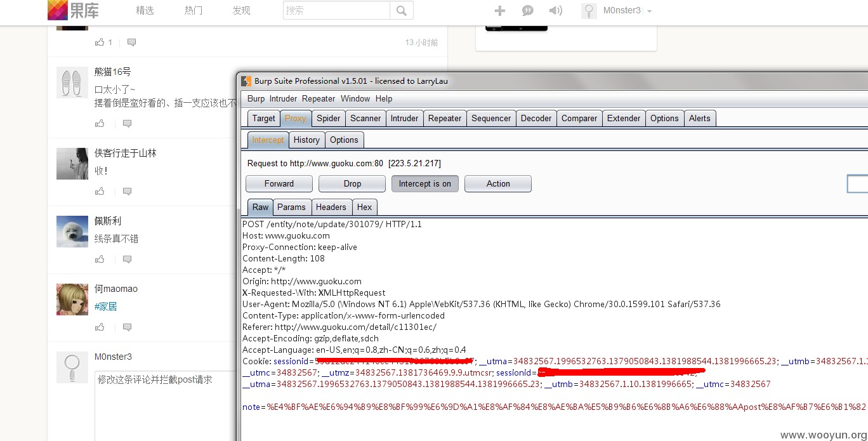The height and width of the screenshot is (441, 868).
Task: Switch to the Intruder tab
Action: (x=404, y=118)
